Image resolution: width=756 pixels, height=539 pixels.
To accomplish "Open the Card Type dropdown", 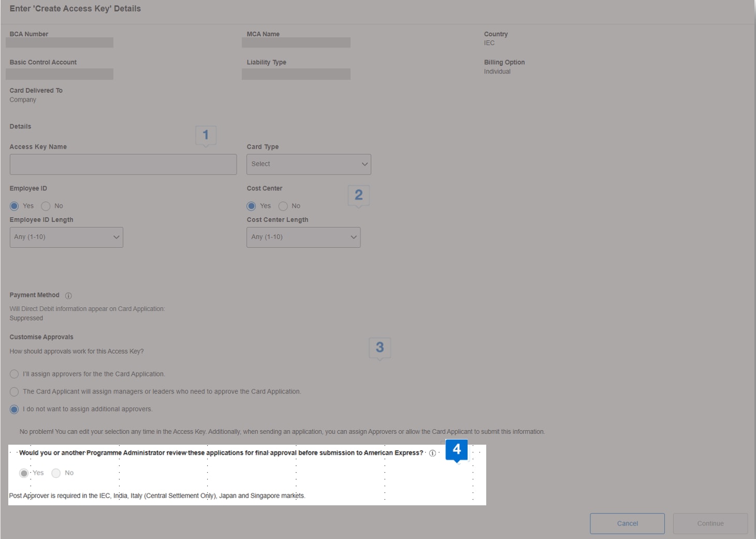I will [309, 164].
